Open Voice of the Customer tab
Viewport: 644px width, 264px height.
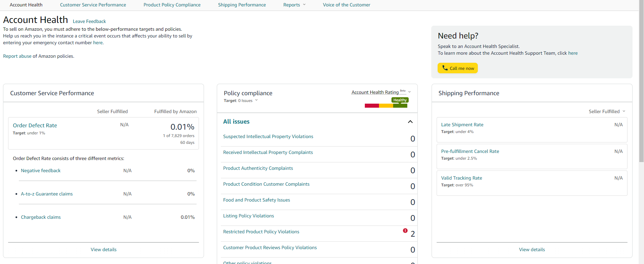pos(347,5)
